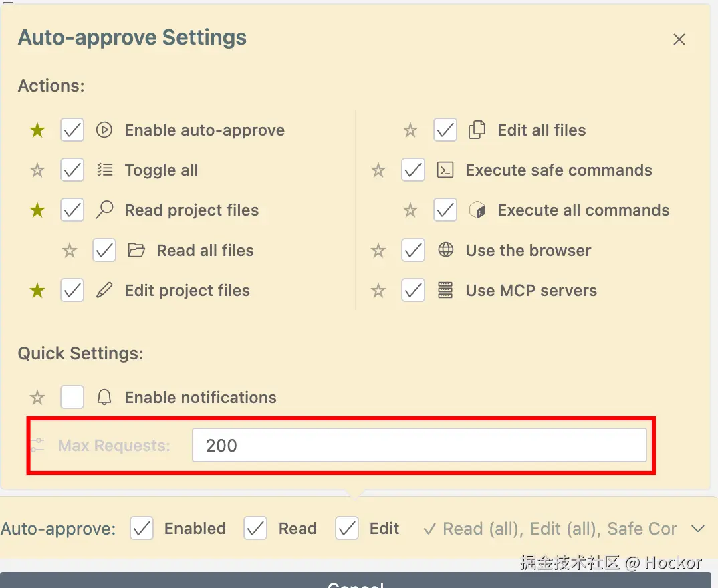Click the Cancel button at the bottom
This screenshot has height=588, width=718.
(x=355, y=583)
